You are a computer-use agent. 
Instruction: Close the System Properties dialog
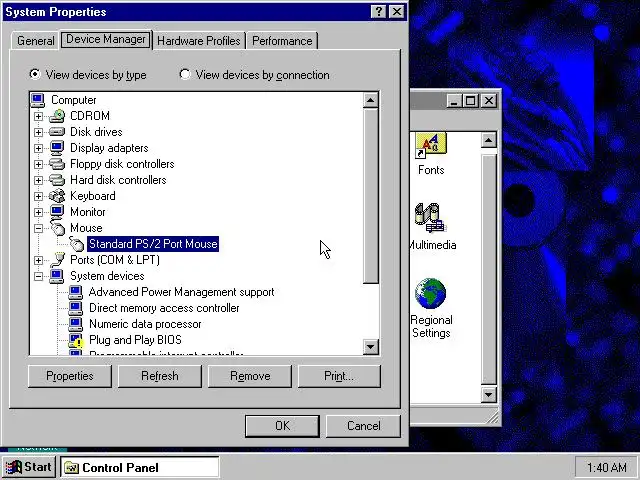coord(397,11)
